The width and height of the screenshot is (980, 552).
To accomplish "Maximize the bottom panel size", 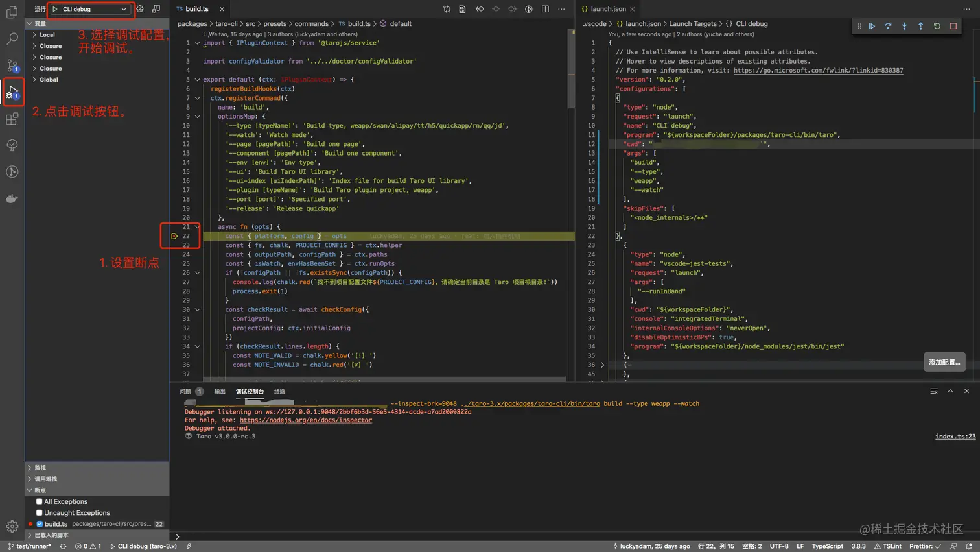I will click(x=950, y=391).
